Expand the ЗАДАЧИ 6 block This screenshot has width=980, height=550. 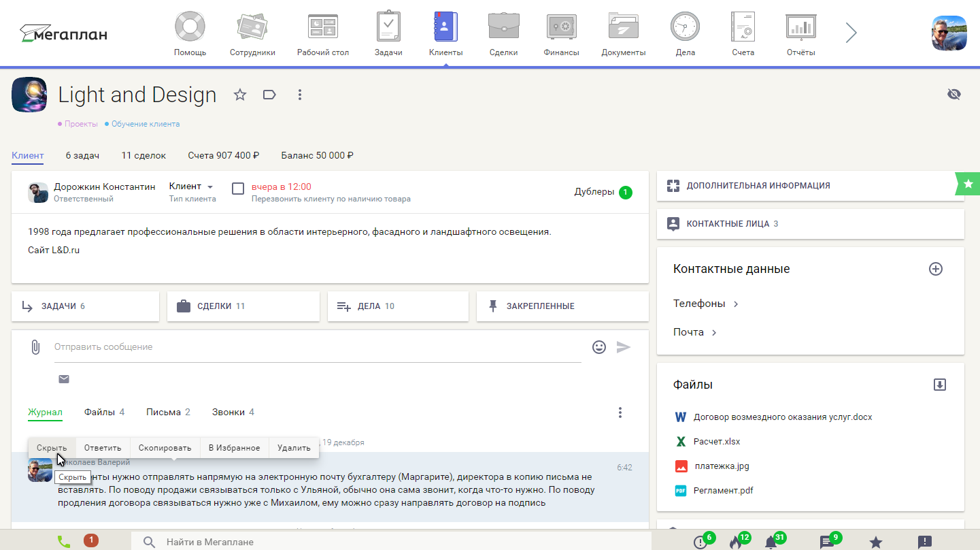coord(85,306)
